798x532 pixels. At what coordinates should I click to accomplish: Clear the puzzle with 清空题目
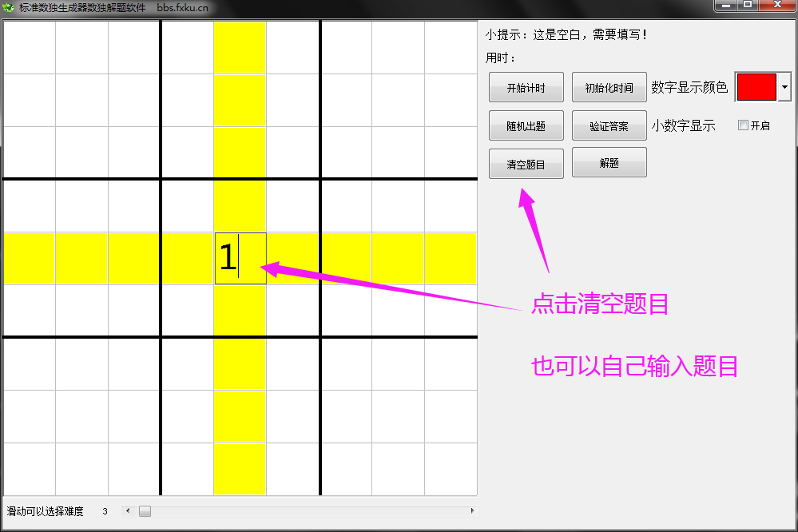click(526, 164)
